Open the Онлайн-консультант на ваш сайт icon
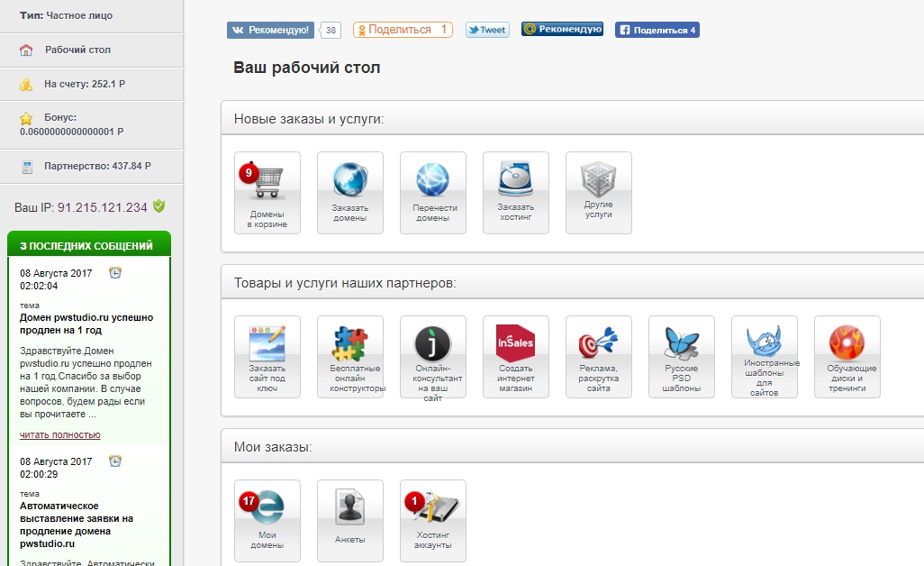The height and width of the screenshot is (566, 924). pos(432,356)
